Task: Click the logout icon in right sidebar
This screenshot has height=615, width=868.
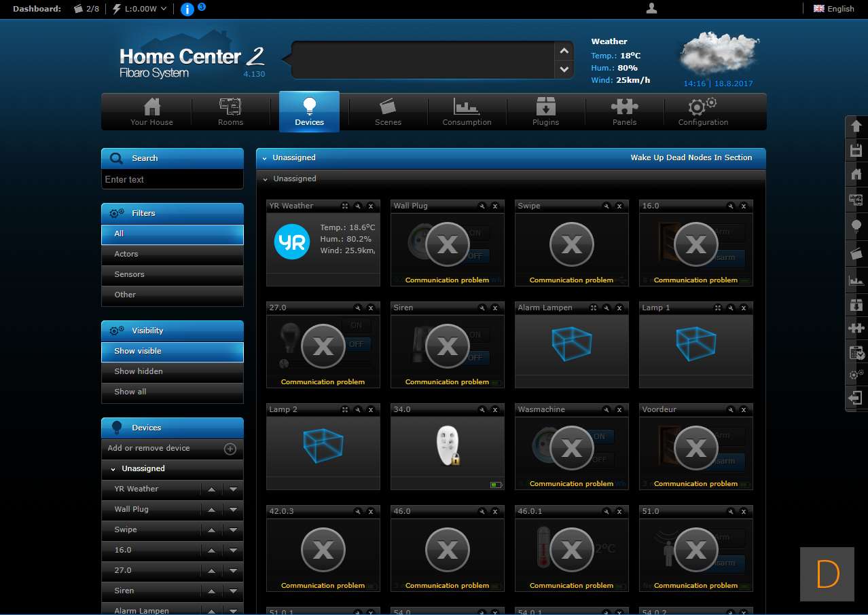Action: (x=856, y=398)
